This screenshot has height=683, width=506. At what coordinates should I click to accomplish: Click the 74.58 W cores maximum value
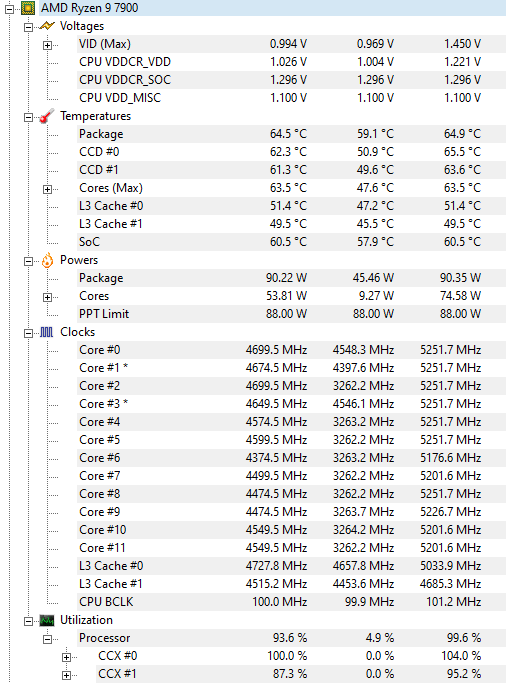point(460,296)
